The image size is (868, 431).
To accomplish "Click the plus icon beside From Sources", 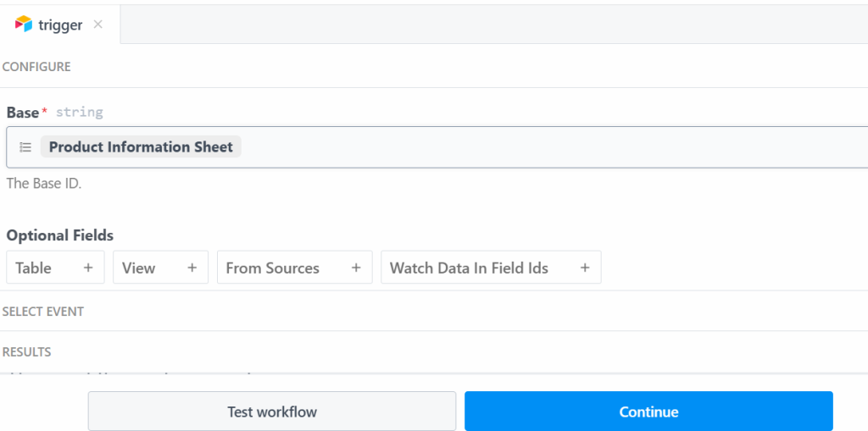I will point(356,268).
